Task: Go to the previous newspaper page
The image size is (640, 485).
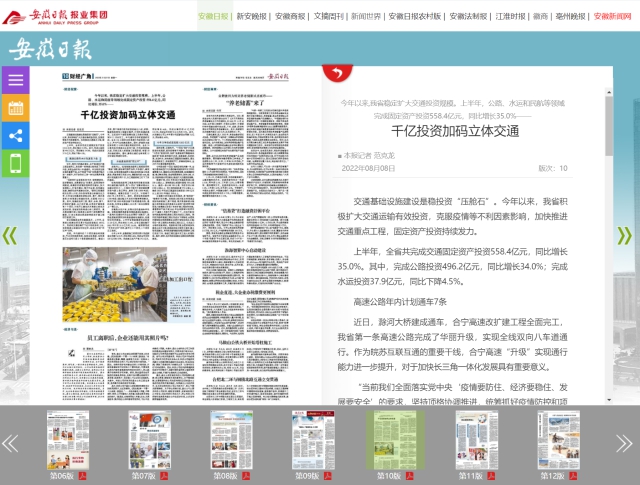Action: point(9,236)
